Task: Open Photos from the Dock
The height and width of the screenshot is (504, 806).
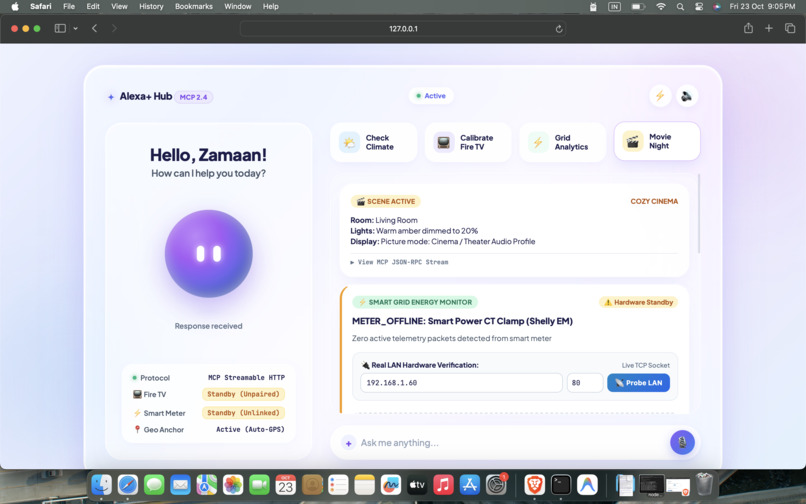Action: [x=233, y=484]
